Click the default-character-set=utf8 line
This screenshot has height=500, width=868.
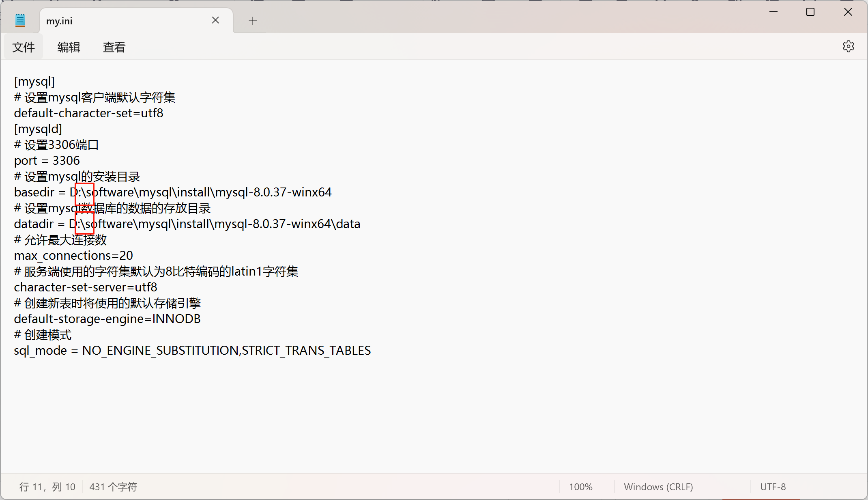[x=88, y=113]
